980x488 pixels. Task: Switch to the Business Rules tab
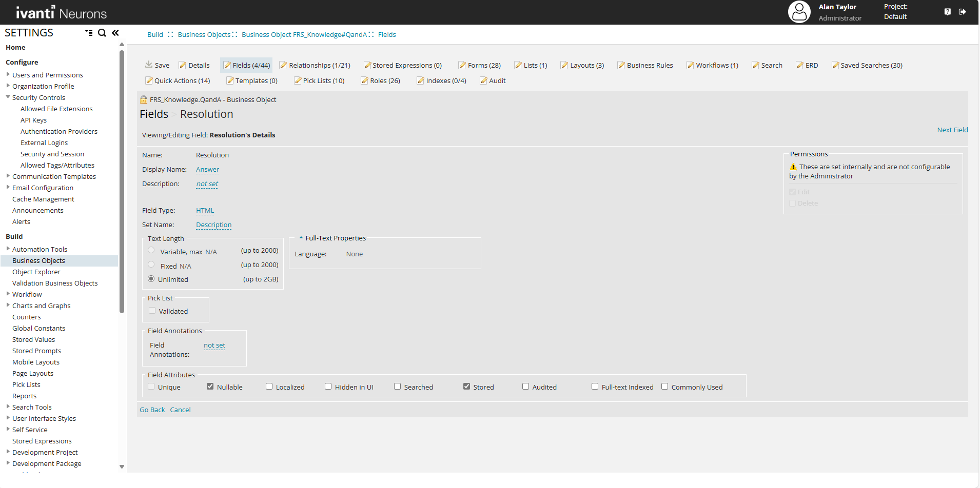(x=645, y=65)
